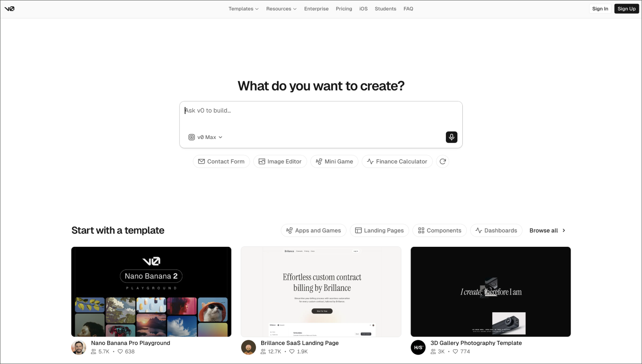This screenshot has height=364, width=642.
Task: Click users icon next to 12.7K
Action: point(263,352)
